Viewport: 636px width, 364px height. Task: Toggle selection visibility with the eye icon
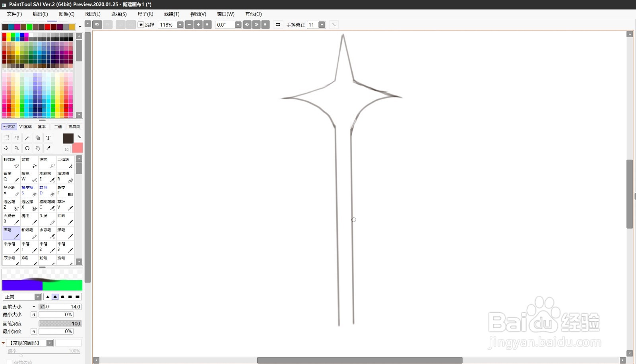tap(141, 25)
